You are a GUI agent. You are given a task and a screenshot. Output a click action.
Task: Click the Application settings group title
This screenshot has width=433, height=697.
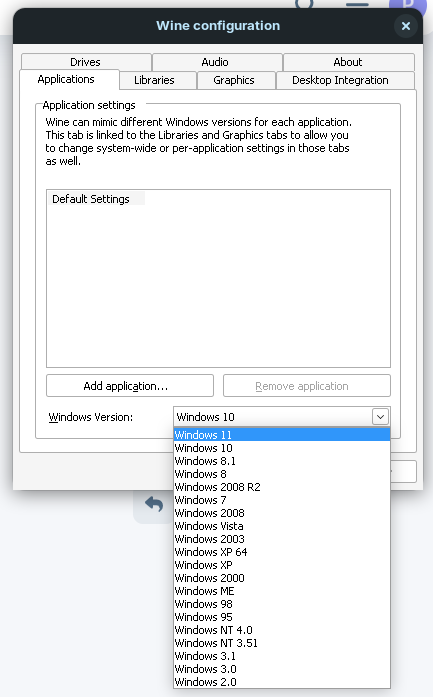[89, 105]
